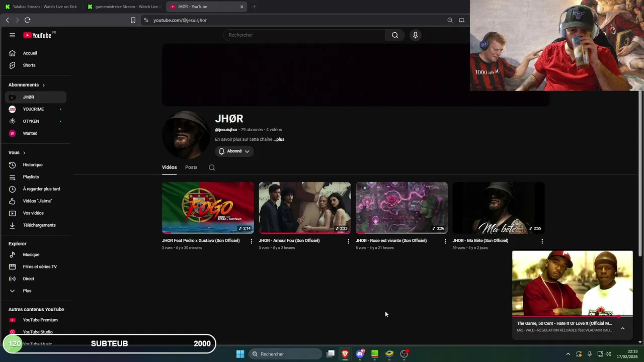Screen dimensions: 644x362
Task: Click the JHØR channel avatar
Action: coord(186,135)
